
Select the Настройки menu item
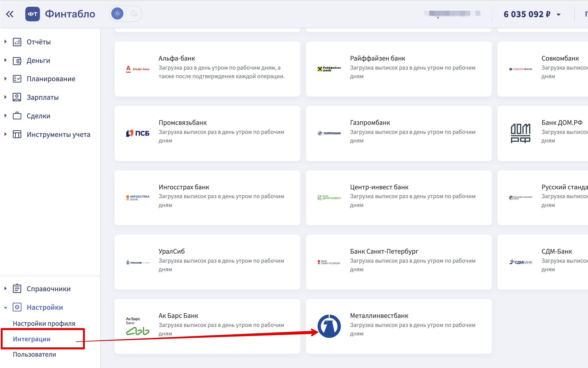tap(45, 307)
